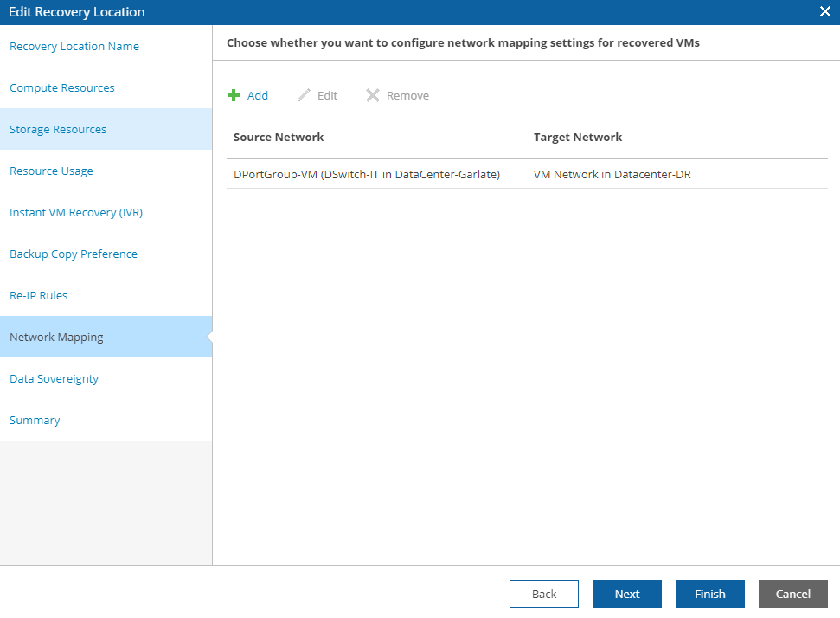Open the Resource Usage step

click(51, 171)
